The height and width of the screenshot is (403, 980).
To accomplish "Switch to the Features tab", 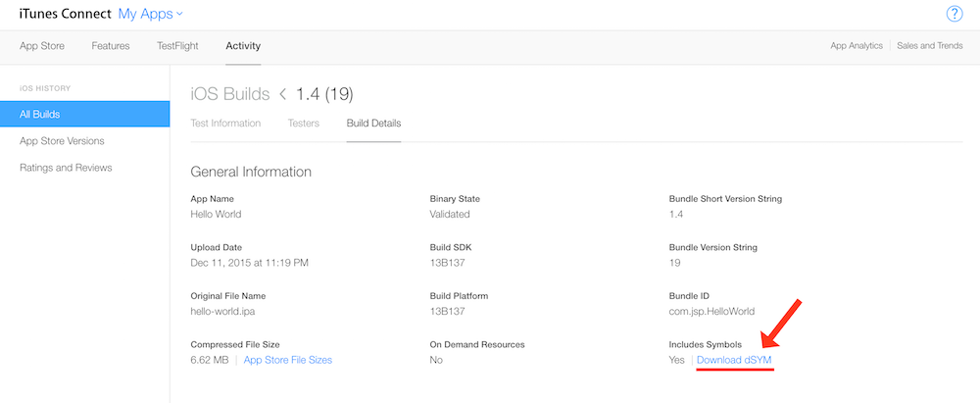I will click(x=111, y=46).
